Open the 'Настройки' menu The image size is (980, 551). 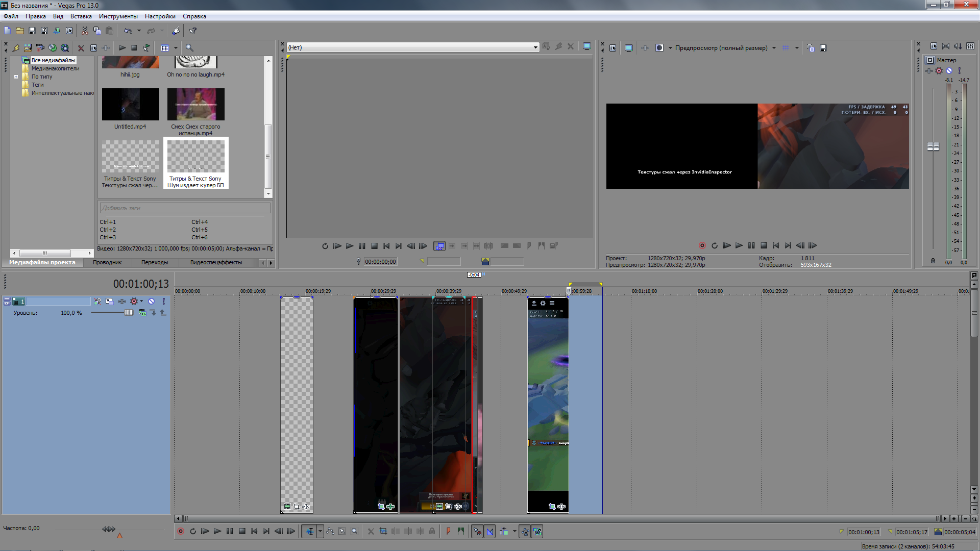point(160,16)
